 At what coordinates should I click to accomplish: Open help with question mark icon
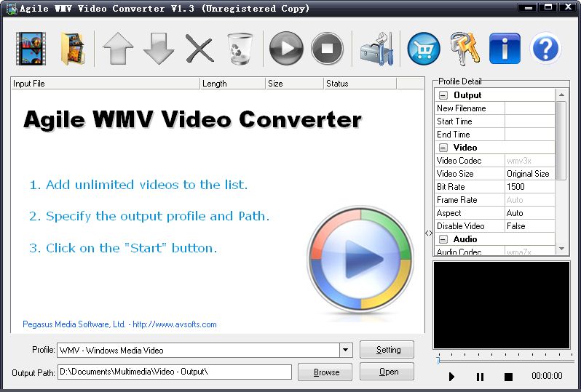coord(545,49)
